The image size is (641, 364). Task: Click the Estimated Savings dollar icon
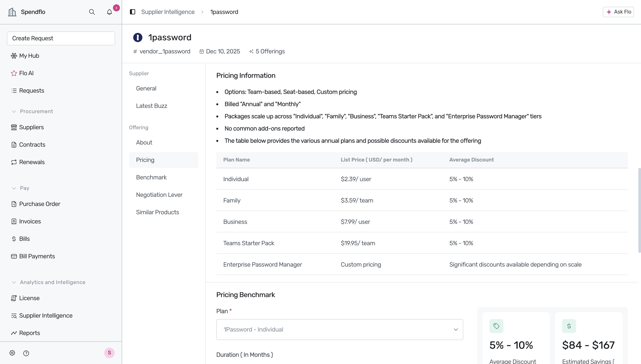pos(569,326)
